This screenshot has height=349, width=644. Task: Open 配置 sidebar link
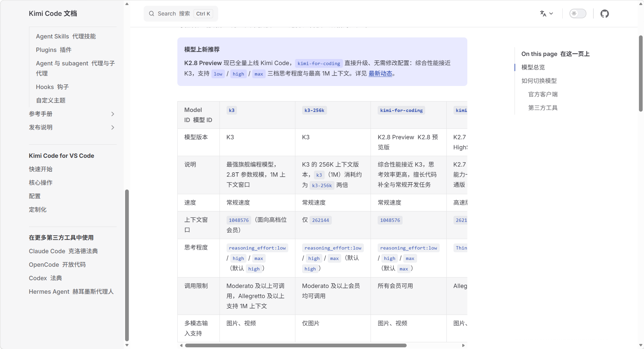coord(35,196)
